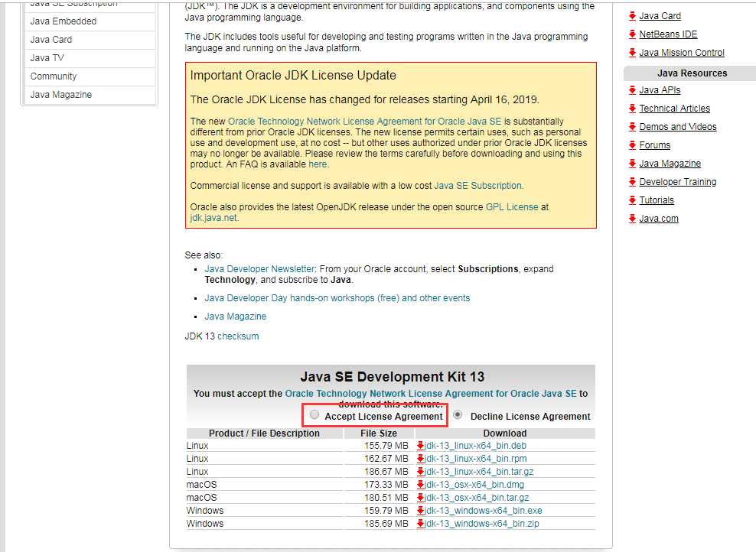
Task: Open Java Developer Day hands-on workshops link
Action: point(337,298)
